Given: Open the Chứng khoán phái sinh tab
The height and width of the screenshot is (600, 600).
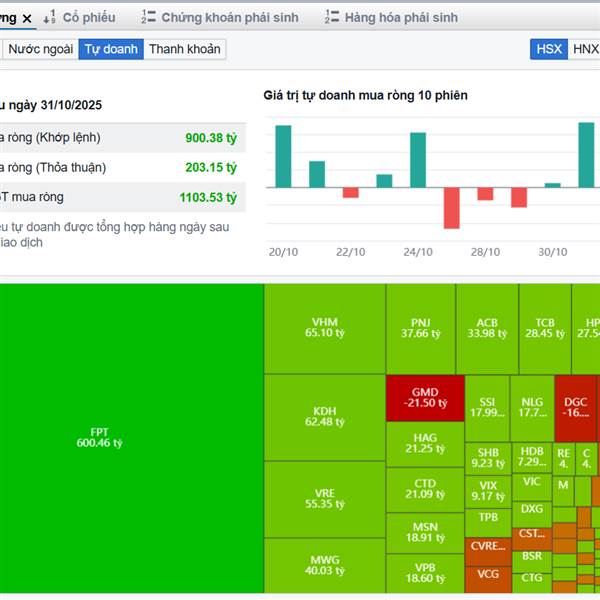Looking at the screenshot, I should click(x=230, y=17).
